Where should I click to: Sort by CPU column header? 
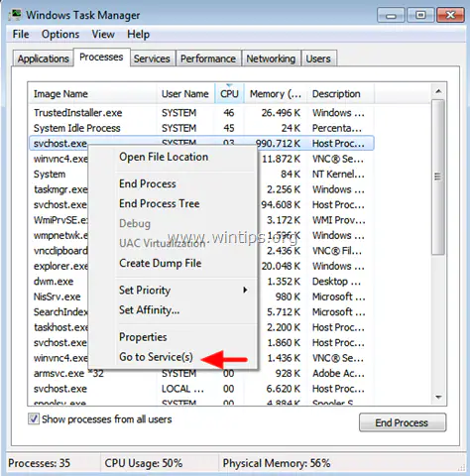point(229,94)
